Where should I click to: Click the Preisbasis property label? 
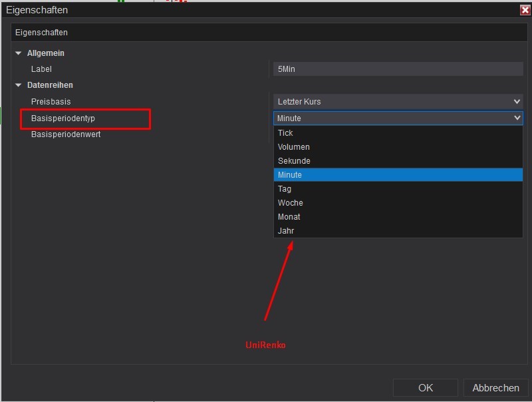point(51,102)
